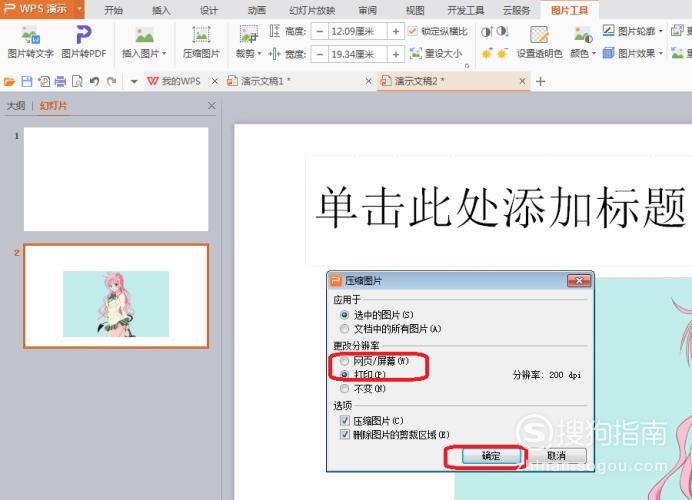Open the 插入 ribbon tab
The height and width of the screenshot is (500, 692).
pyautogui.click(x=161, y=10)
